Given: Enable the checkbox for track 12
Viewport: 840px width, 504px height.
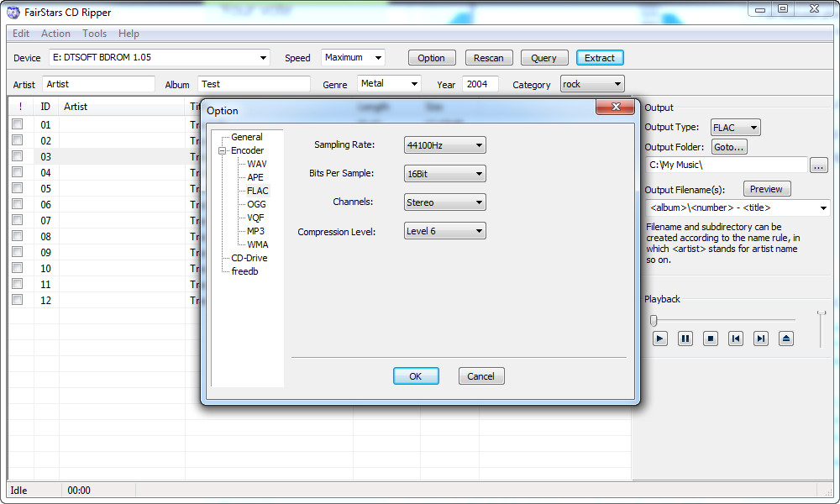Looking at the screenshot, I should [x=17, y=300].
